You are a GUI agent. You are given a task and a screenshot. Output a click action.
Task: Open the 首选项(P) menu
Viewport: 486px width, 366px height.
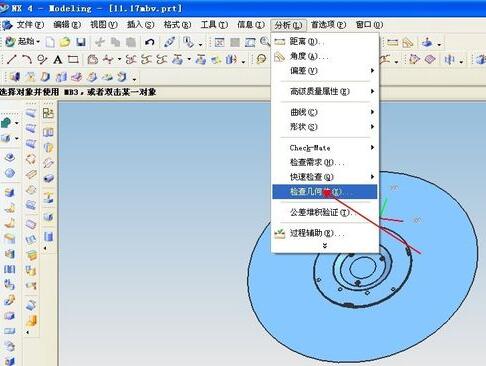(x=328, y=25)
